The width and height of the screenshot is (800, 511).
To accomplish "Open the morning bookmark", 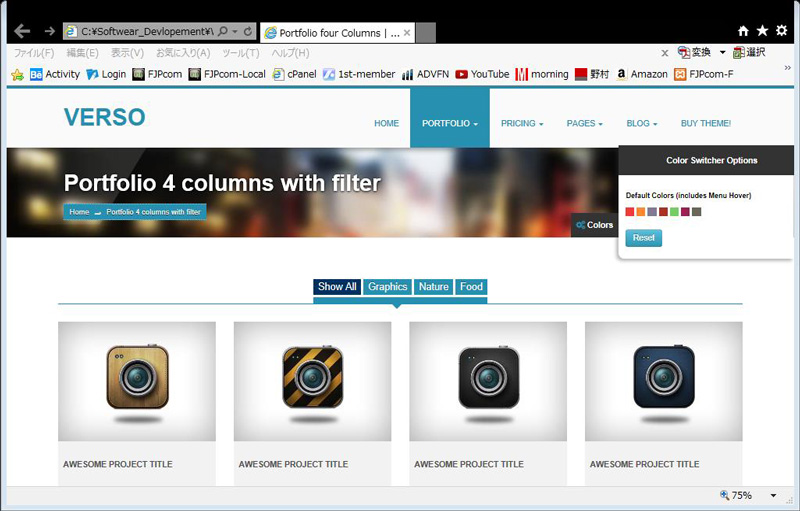I will [542, 74].
